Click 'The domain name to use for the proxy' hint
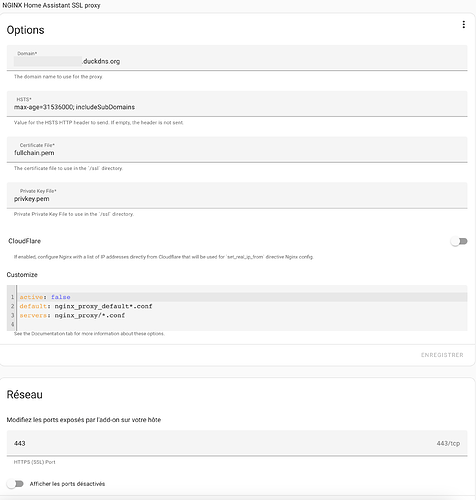476x500 pixels. [58, 77]
